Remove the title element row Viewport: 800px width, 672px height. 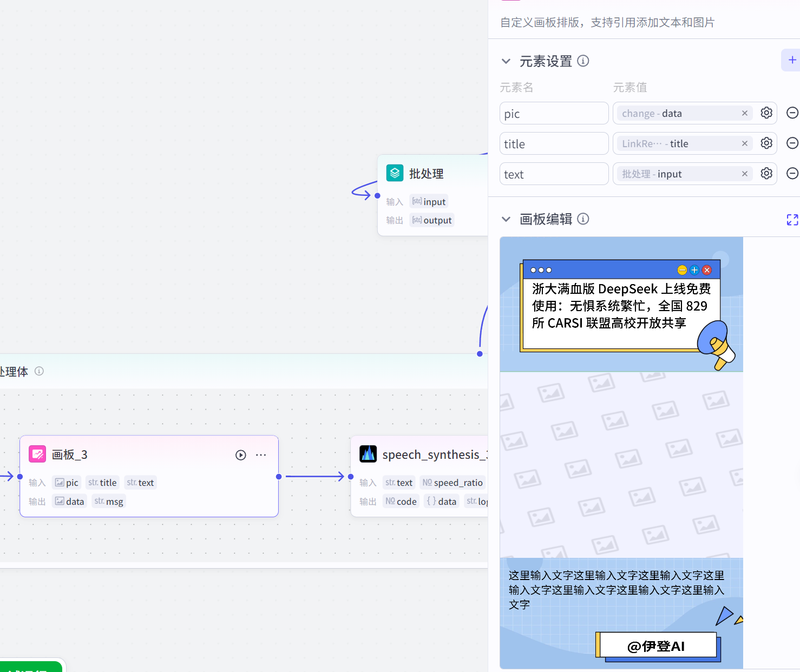[x=792, y=143]
